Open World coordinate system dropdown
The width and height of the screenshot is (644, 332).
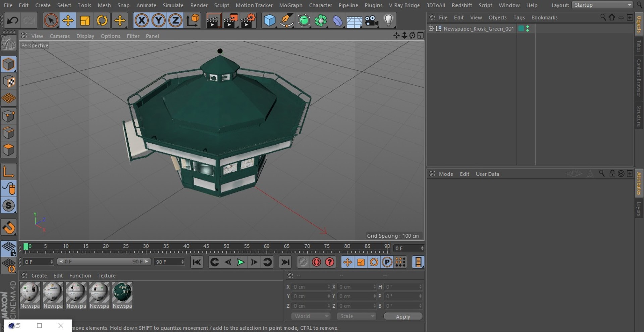311,316
